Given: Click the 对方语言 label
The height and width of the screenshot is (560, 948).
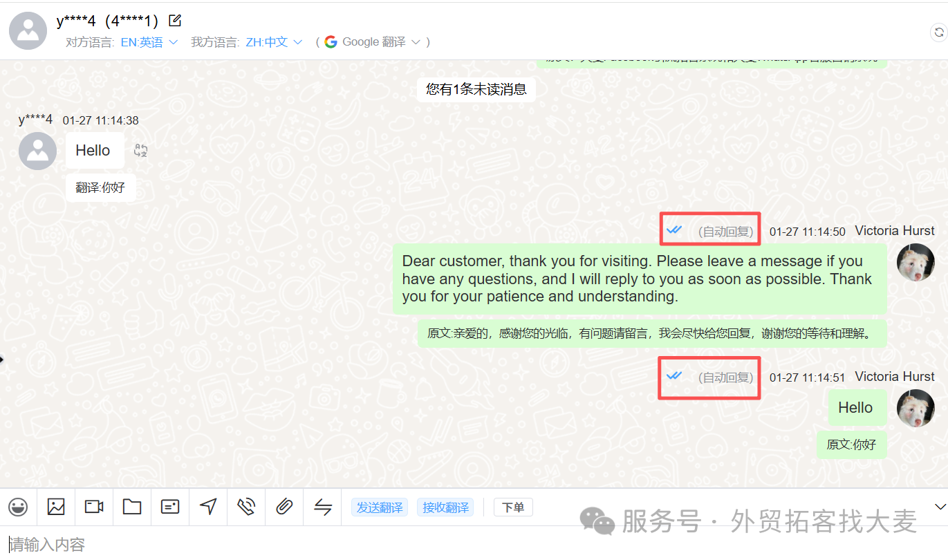Looking at the screenshot, I should coord(90,42).
